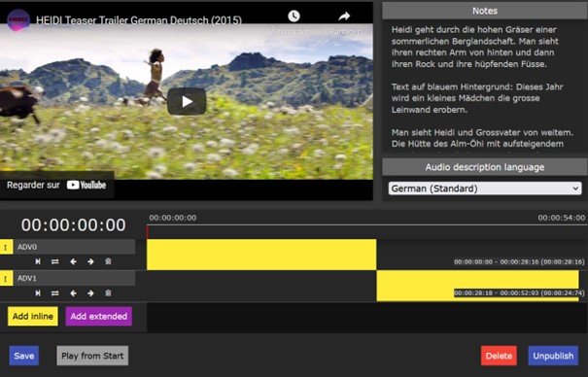Click the 00:00:00:00 current timecode display
Image resolution: width=588 pixels, height=377 pixels.
74,224
